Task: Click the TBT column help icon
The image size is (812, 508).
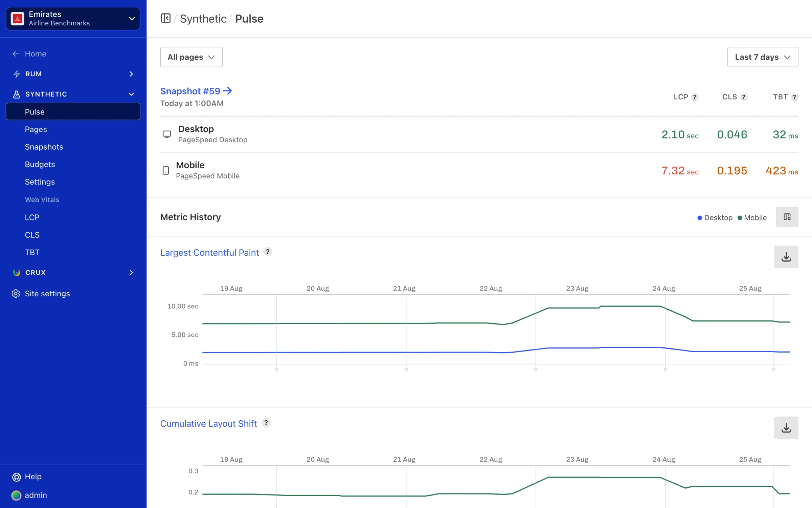Action: click(794, 97)
